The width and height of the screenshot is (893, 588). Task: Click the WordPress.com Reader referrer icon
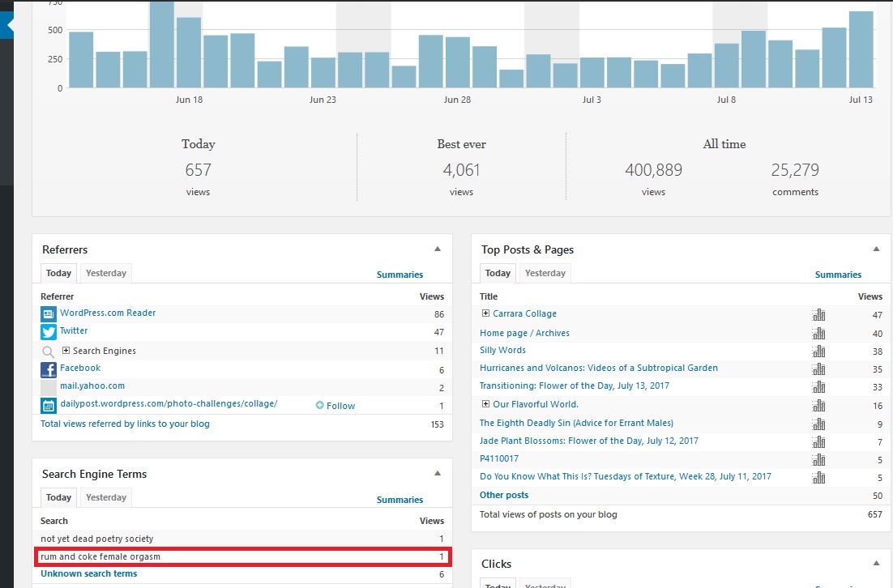[48, 313]
